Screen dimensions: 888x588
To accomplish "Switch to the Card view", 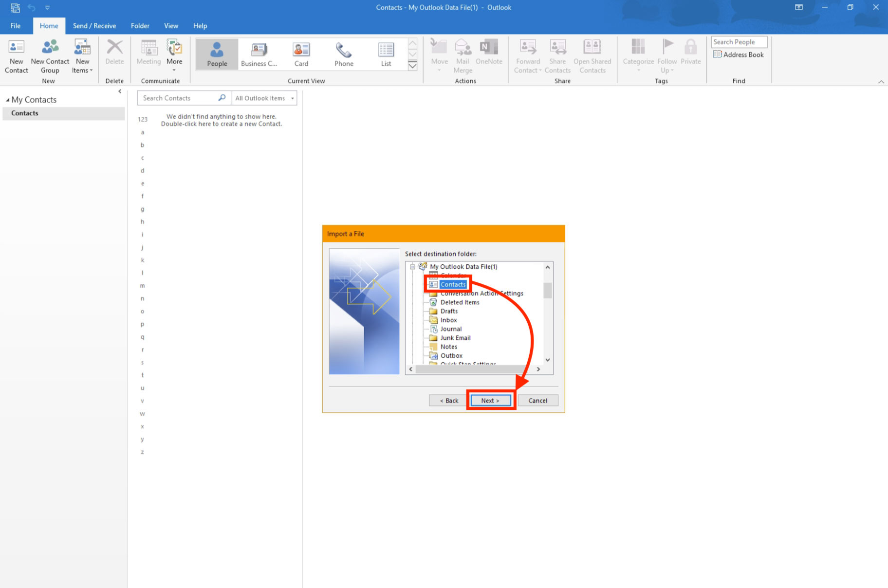I will 301,50.
